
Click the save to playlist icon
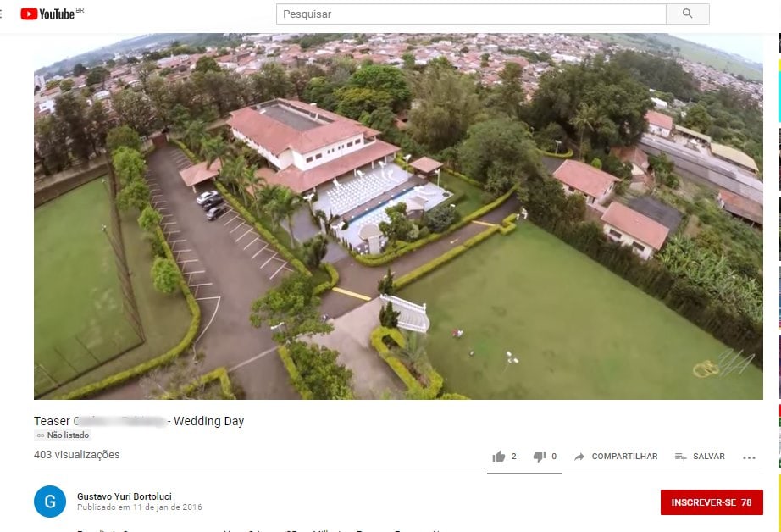[x=680, y=457]
